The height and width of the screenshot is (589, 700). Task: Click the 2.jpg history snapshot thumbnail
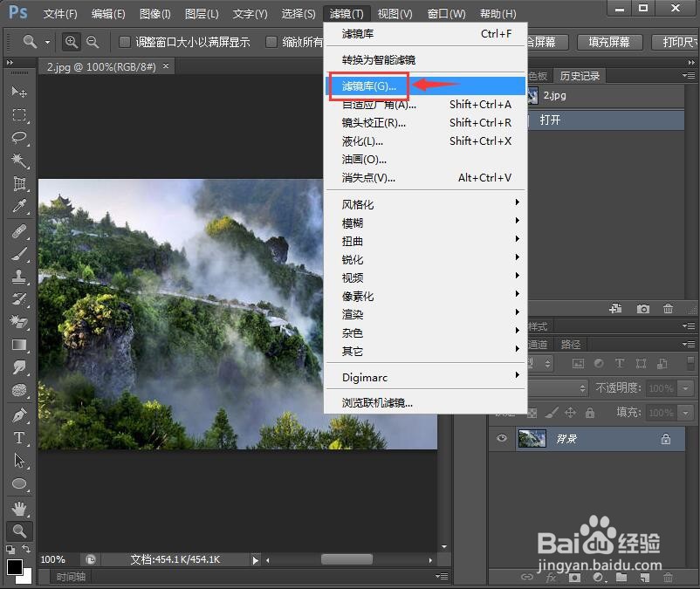tap(532, 95)
